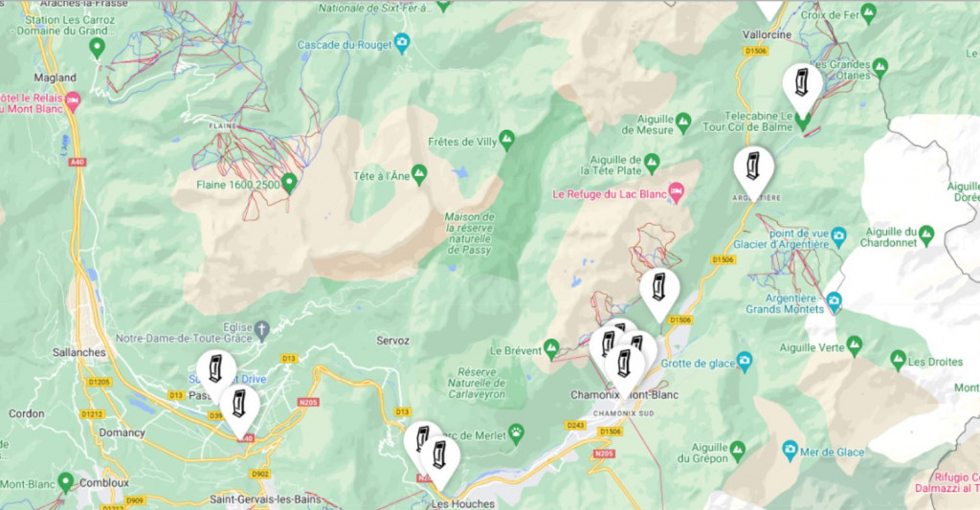Select the Station Les Carroz green pin
Screen dimensions: 980x510
[97, 48]
